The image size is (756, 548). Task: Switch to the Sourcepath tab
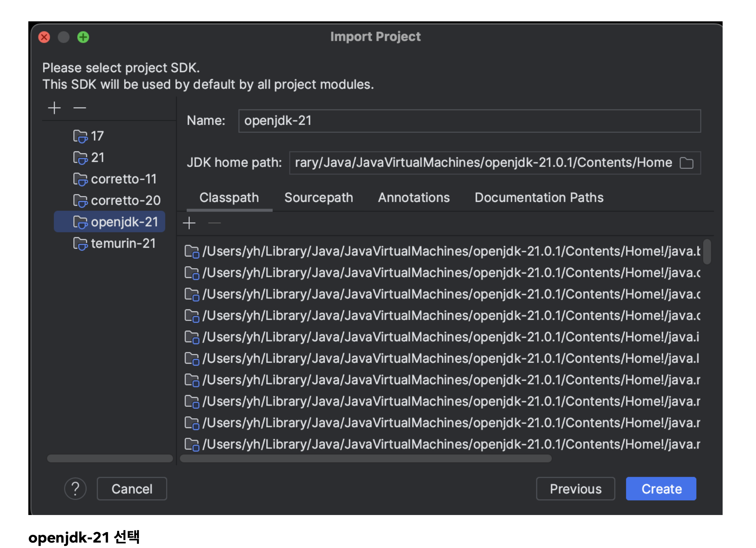coord(319,198)
